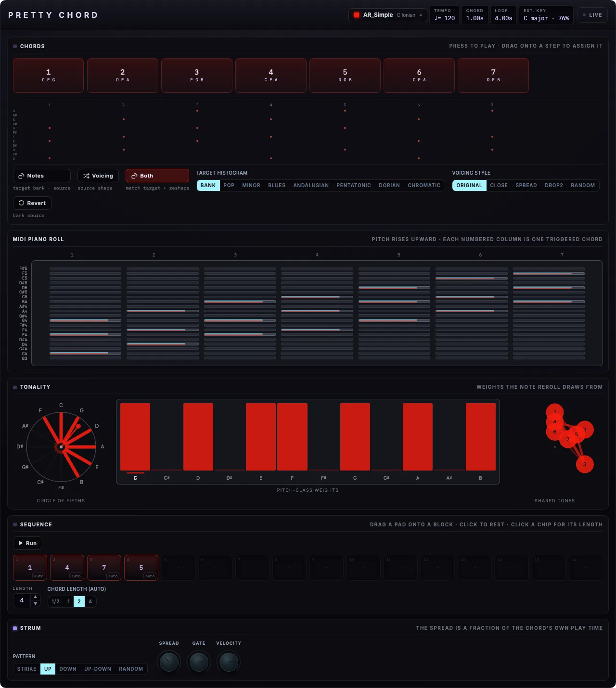Decrease sequence length with down stepper arrow

[x=35, y=604]
